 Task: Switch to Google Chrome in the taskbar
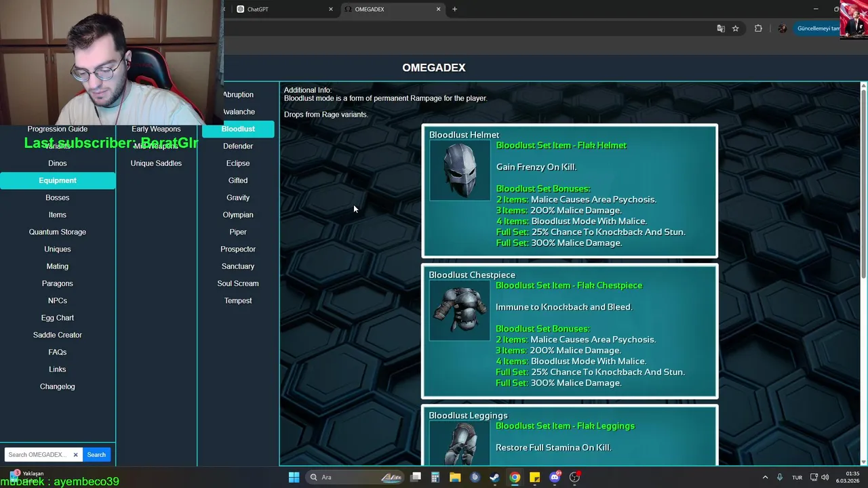coord(515,477)
